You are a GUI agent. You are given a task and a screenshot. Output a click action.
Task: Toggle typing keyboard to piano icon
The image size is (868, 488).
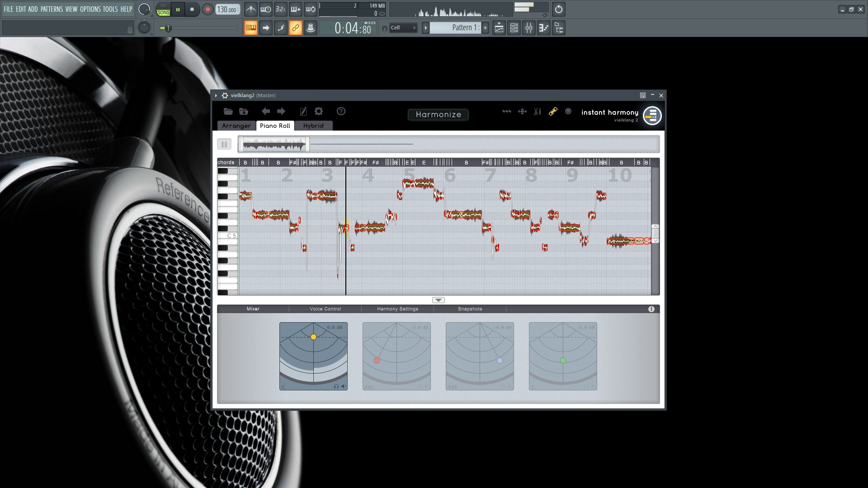coord(251,28)
